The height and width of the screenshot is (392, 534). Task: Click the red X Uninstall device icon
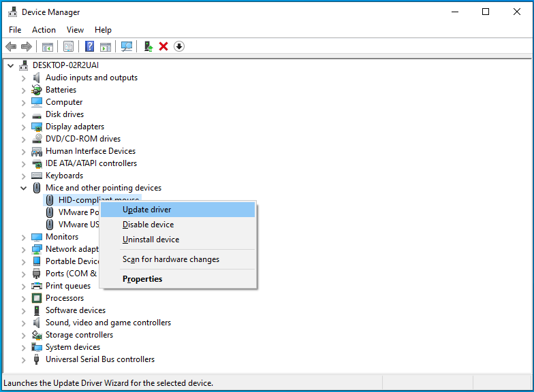tap(163, 46)
